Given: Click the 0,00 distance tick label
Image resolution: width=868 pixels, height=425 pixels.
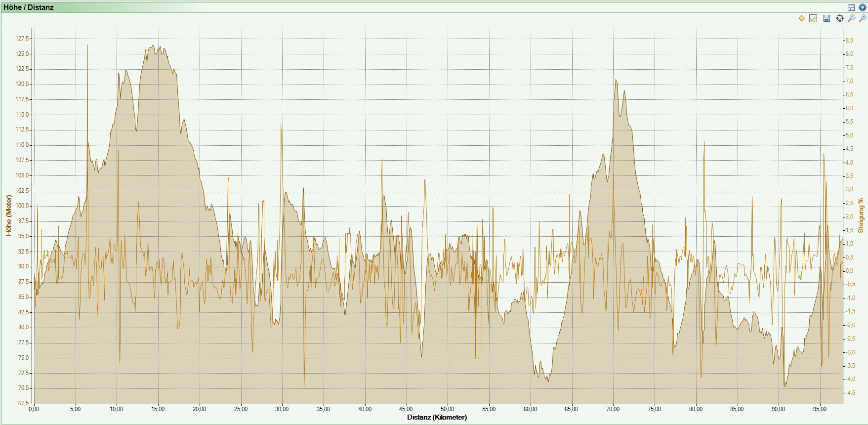Looking at the screenshot, I should pyautogui.click(x=34, y=409).
